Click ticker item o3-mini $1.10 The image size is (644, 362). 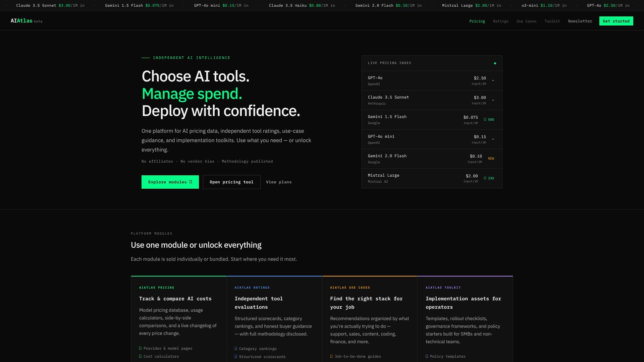click(544, 5)
